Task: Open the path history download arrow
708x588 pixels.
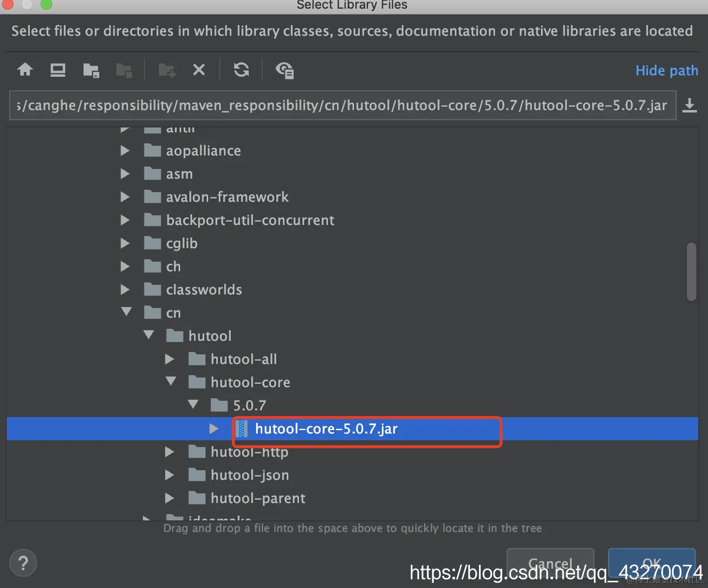Action: click(x=690, y=105)
